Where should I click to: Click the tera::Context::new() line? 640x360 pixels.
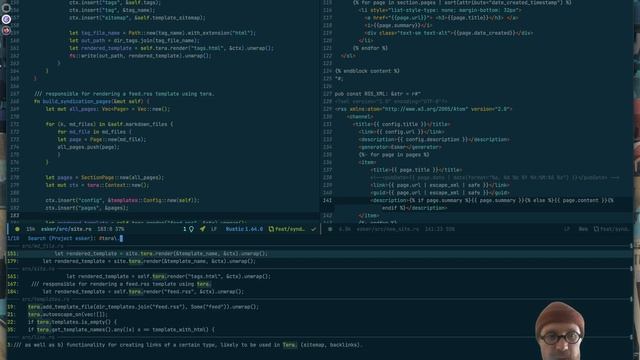pos(97,185)
